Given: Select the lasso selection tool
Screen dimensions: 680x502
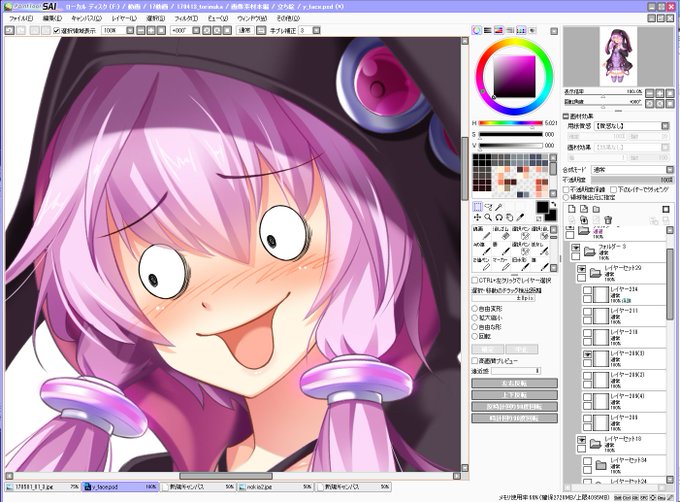Looking at the screenshot, I should pyautogui.click(x=488, y=207).
